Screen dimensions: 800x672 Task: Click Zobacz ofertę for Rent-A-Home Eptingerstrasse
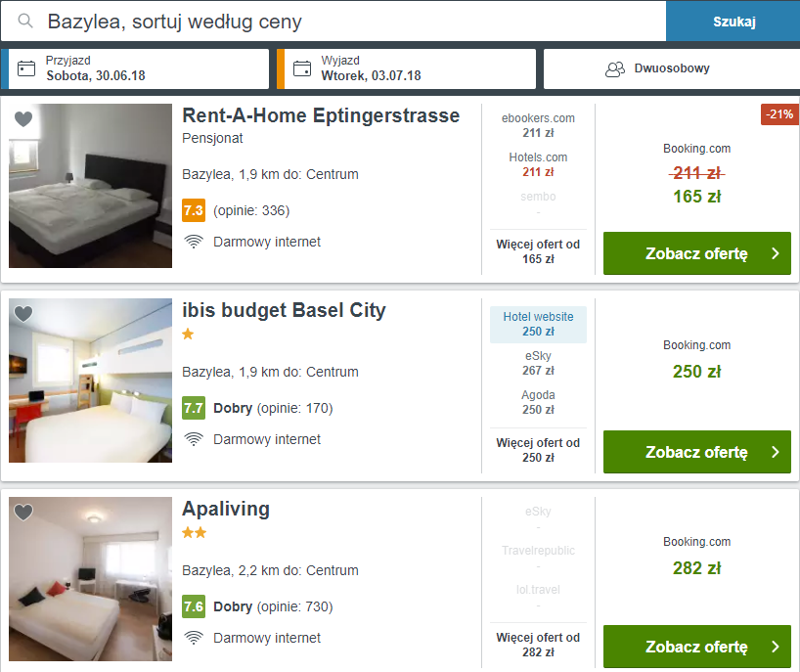697,253
